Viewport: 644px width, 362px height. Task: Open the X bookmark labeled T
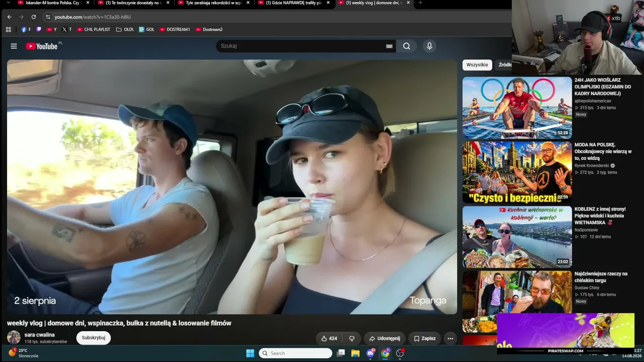[x=67, y=30]
